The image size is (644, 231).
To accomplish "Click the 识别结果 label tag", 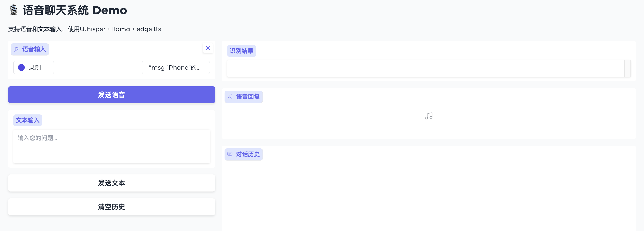I will tap(241, 51).
